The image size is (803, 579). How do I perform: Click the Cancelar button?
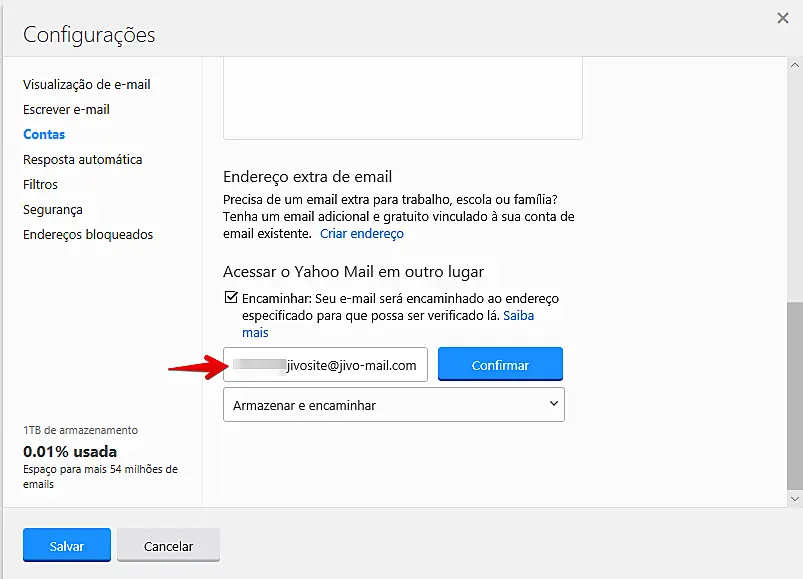point(168,546)
